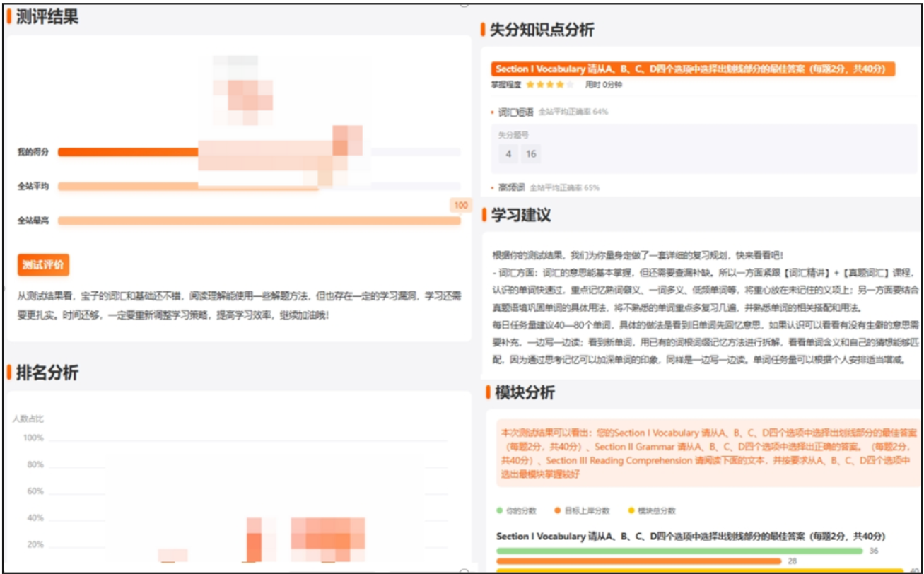Click the 全站最高 label
Image resolution: width=924 pixels, height=574 pixels.
33,221
